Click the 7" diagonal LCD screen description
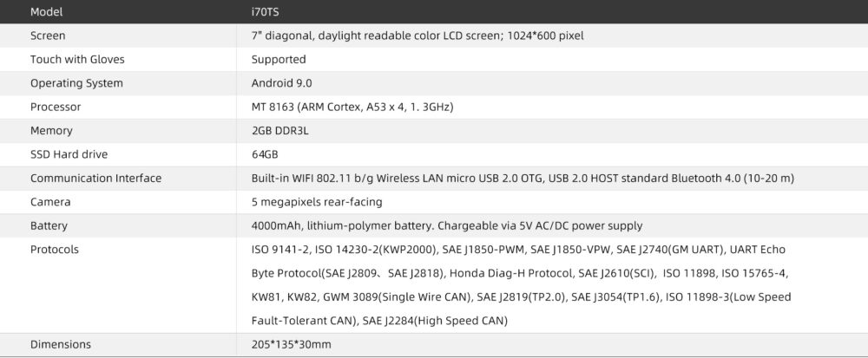Screen dimensions: 868x358 (x=417, y=36)
